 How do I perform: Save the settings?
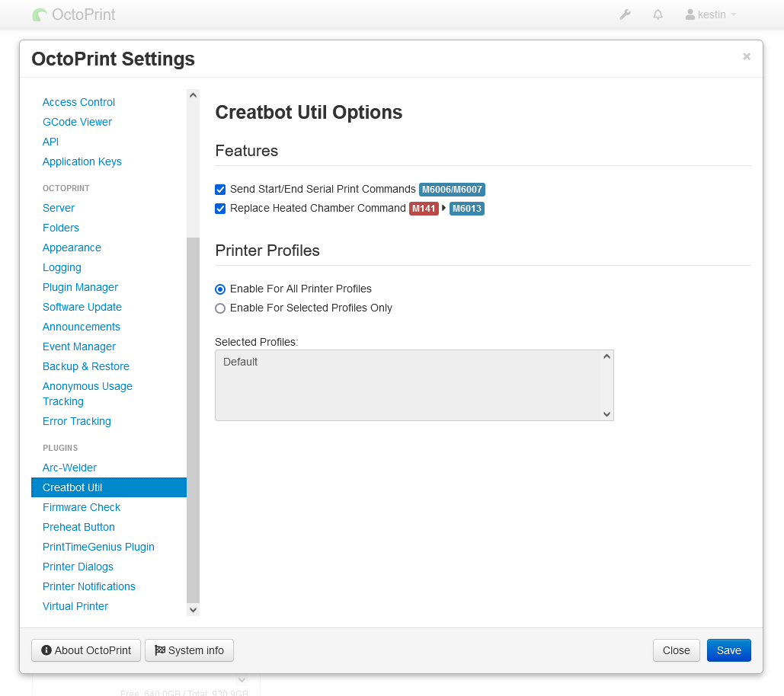tap(728, 650)
